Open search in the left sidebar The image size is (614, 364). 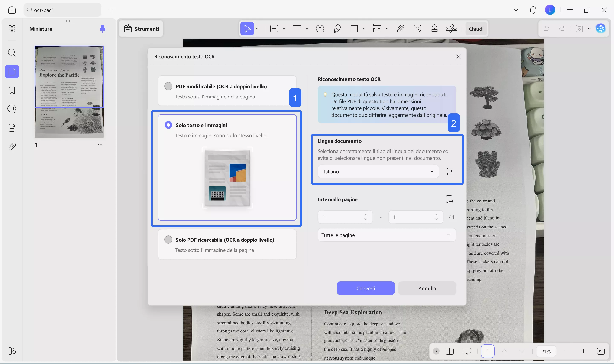[12, 52]
